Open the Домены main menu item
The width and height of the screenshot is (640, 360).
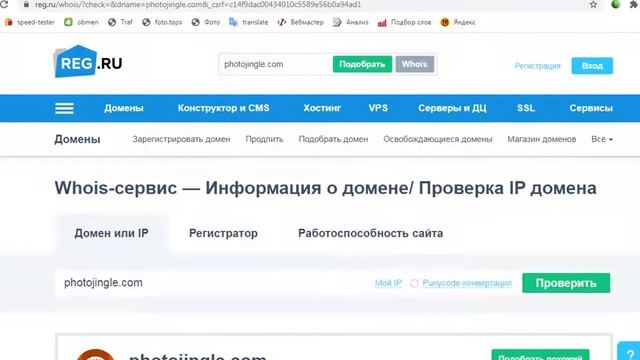pyautogui.click(x=124, y=108)
